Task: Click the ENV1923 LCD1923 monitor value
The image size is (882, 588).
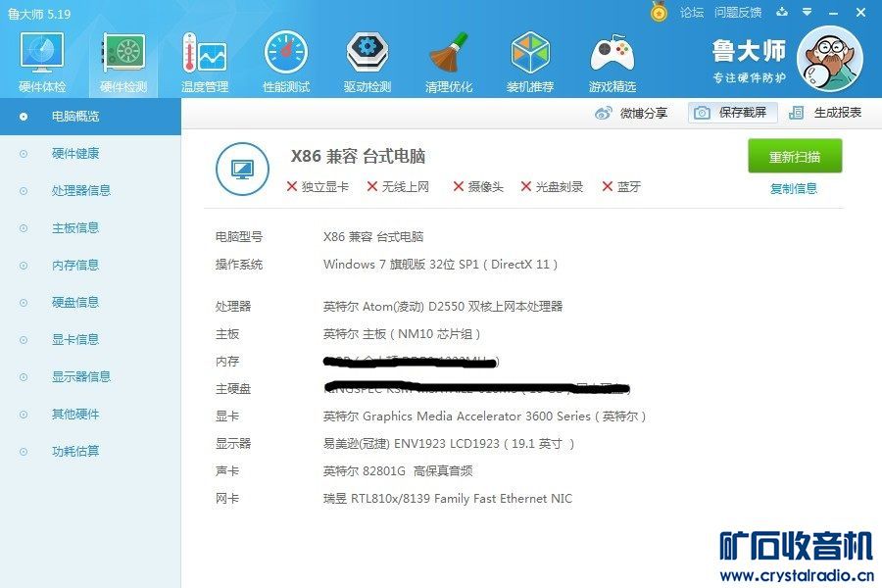Action: pyautogui.click(x=449, y=444)
